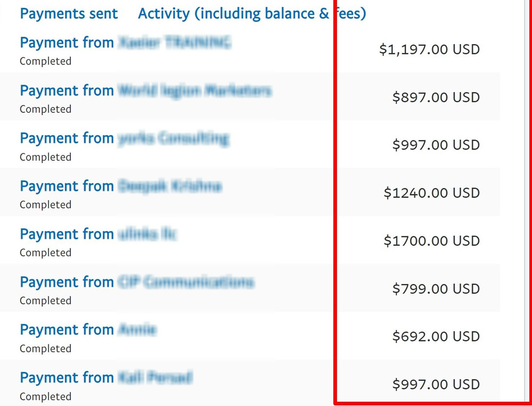The width and height of the screenshot is (532, 406).
Task: Open the payment link above $897.00
Action: 145,91
